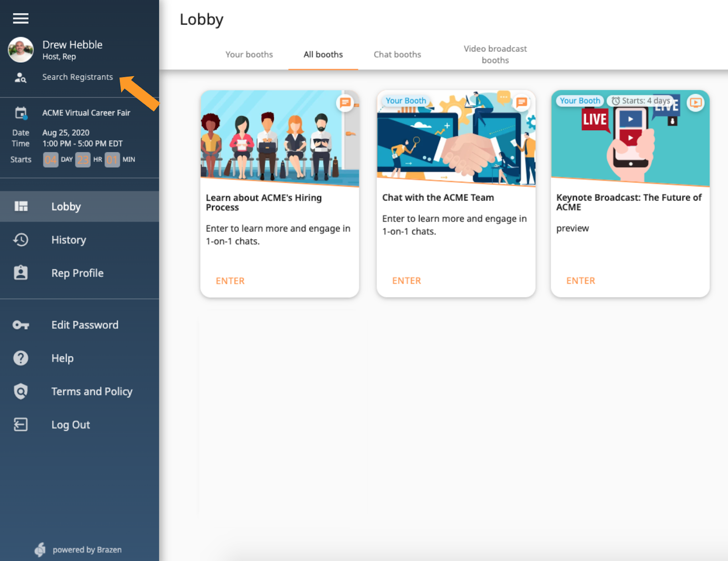Click the Help question mark icon
Viewport: 728px width, 561px height.
point(21,358)
